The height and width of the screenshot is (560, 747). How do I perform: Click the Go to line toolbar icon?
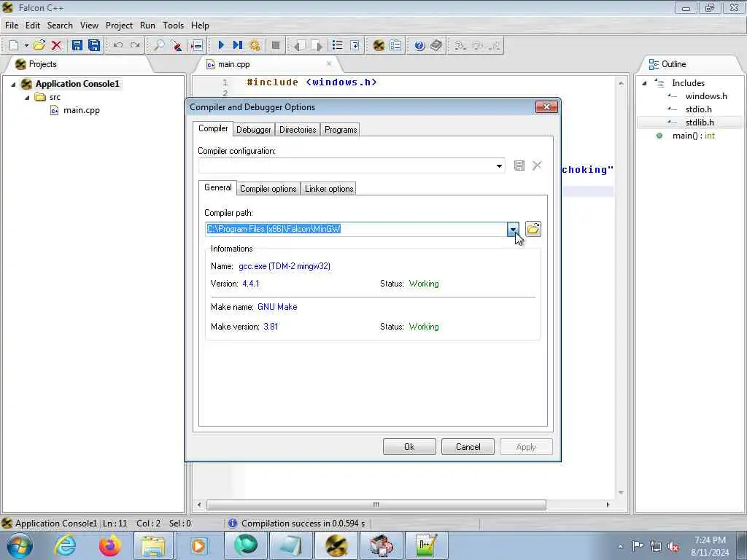pyautogui.click(x=196, y=45)
